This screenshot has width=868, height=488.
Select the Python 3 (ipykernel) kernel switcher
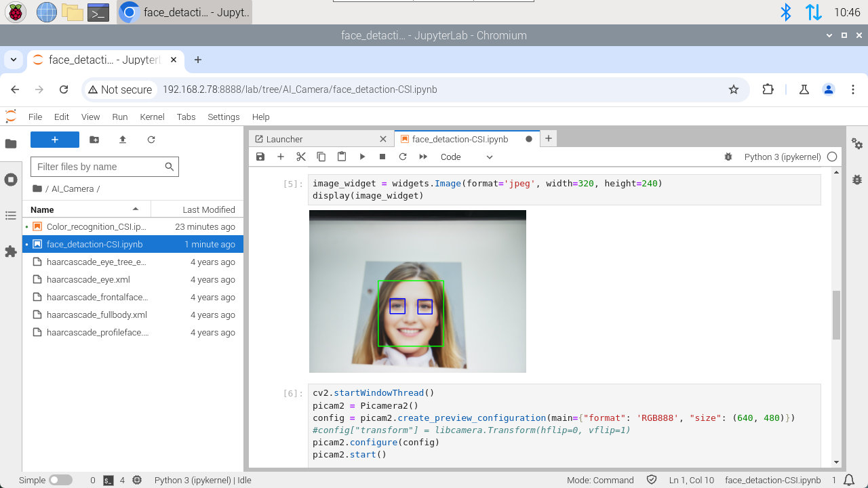(x=783, y=157)
